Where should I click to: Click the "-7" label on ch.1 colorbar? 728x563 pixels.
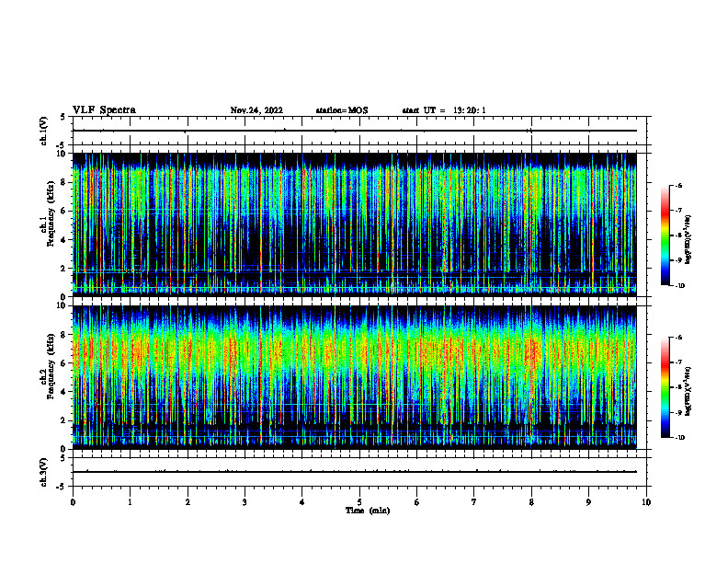[678, 211]
